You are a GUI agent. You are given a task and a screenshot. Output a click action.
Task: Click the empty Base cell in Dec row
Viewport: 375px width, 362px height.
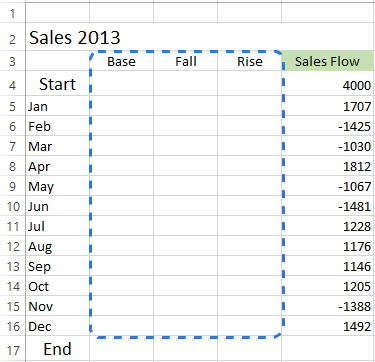tap(121, 326)
